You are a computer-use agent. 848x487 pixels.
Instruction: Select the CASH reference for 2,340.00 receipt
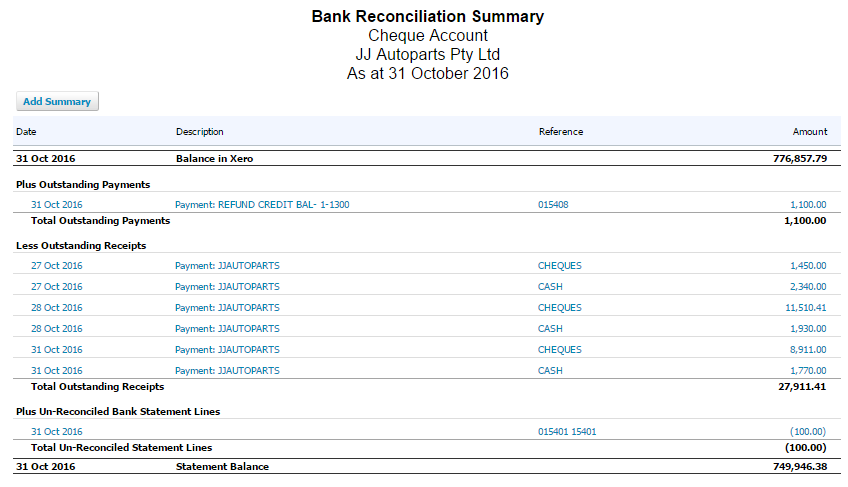(550, 287)
